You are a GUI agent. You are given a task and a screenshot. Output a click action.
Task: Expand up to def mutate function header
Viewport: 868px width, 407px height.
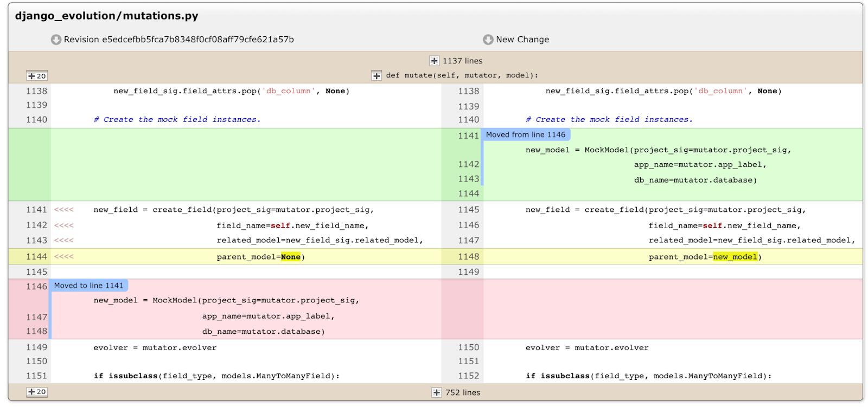376,75
